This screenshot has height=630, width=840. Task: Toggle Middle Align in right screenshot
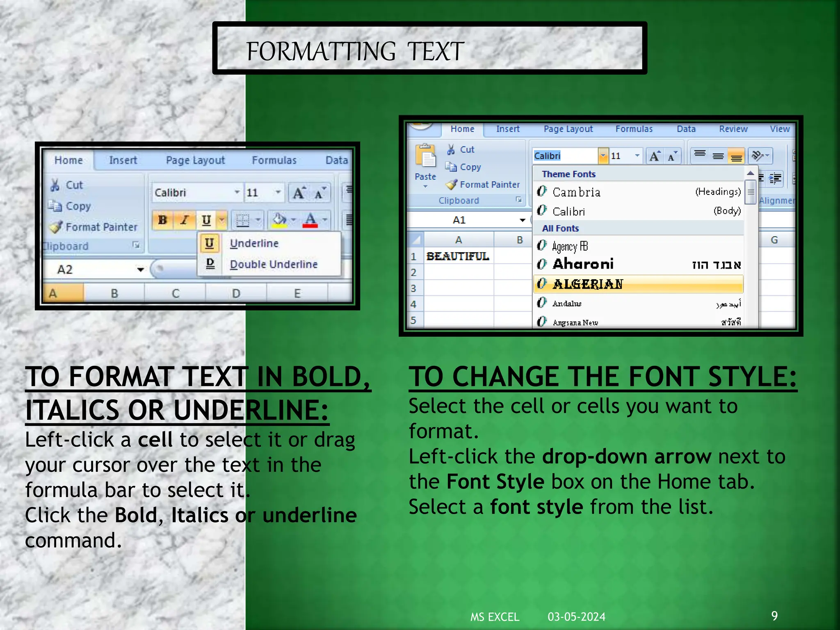[718, 156]
